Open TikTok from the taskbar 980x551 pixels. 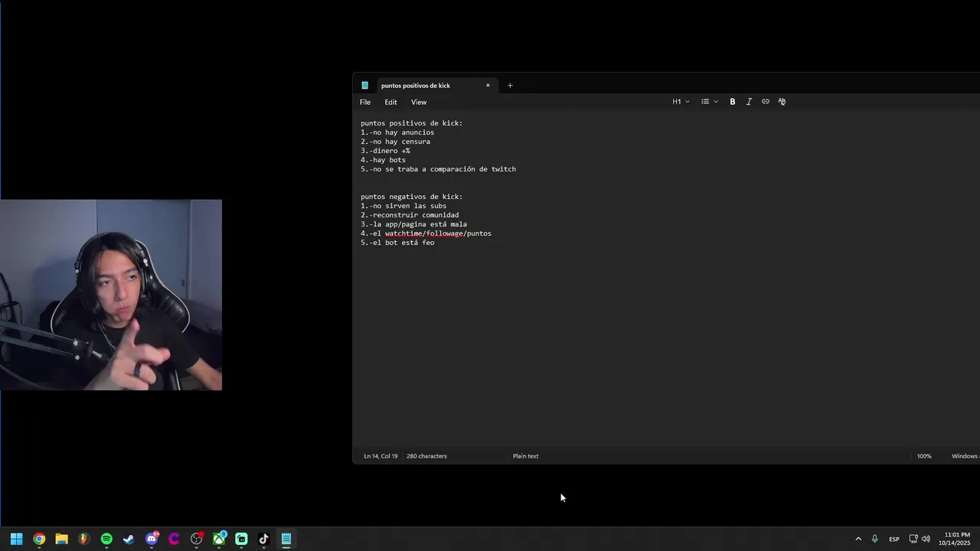point(263,539)
